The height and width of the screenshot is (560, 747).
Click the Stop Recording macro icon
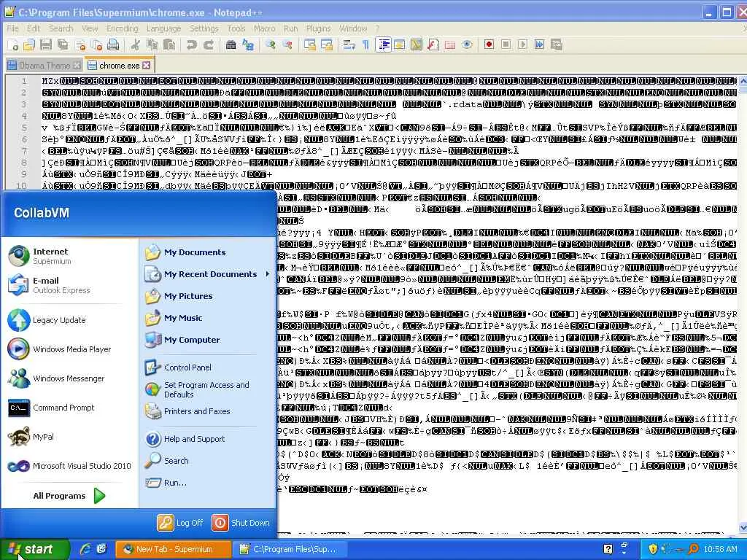click(x=506, y=44)
